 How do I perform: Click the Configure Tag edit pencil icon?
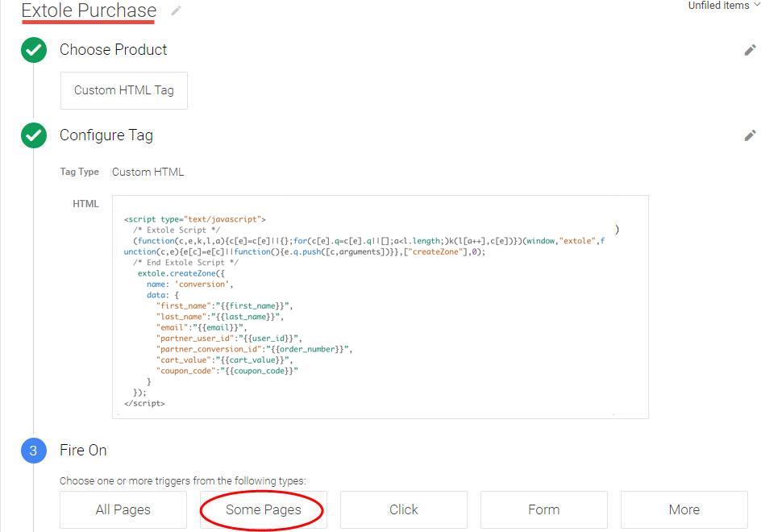[x=750, y=135]
